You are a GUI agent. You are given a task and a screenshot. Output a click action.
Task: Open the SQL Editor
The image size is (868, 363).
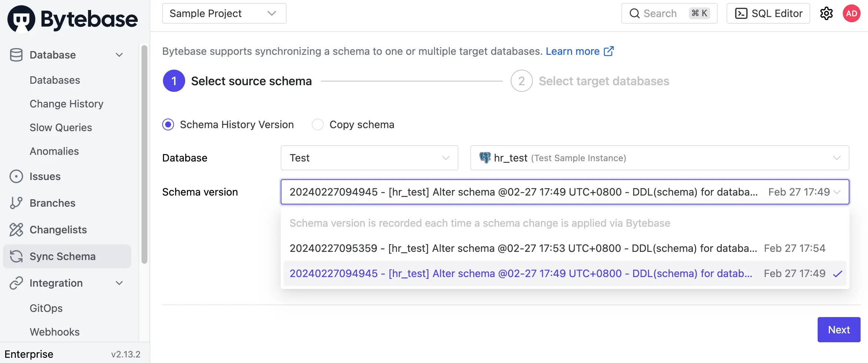pyautogui.click(x=768, y=13)
